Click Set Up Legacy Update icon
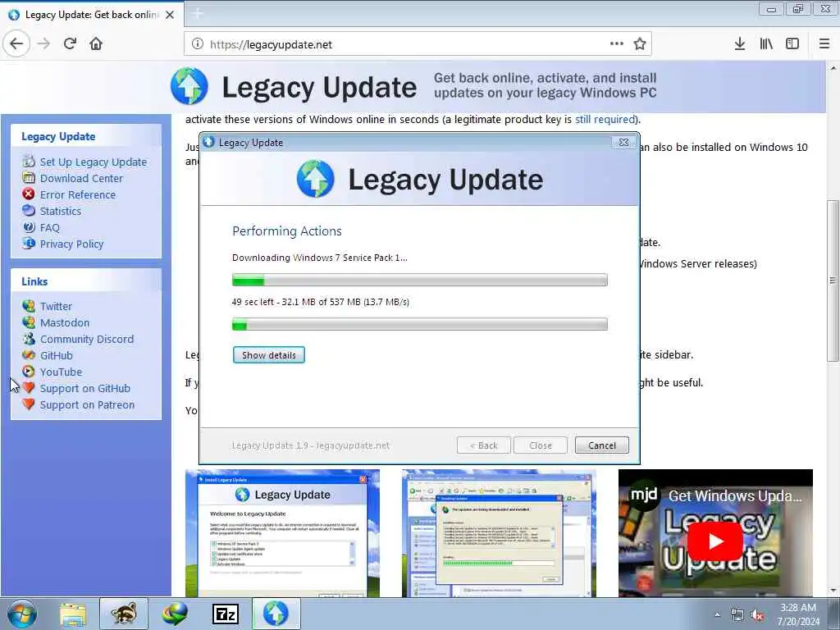 (29, 162)
